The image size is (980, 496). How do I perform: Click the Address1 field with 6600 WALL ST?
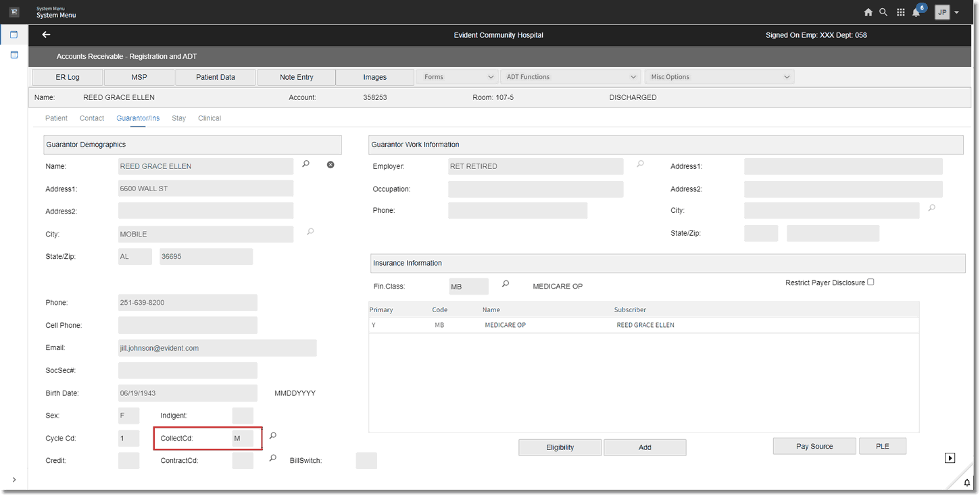(x=206, y=189)
